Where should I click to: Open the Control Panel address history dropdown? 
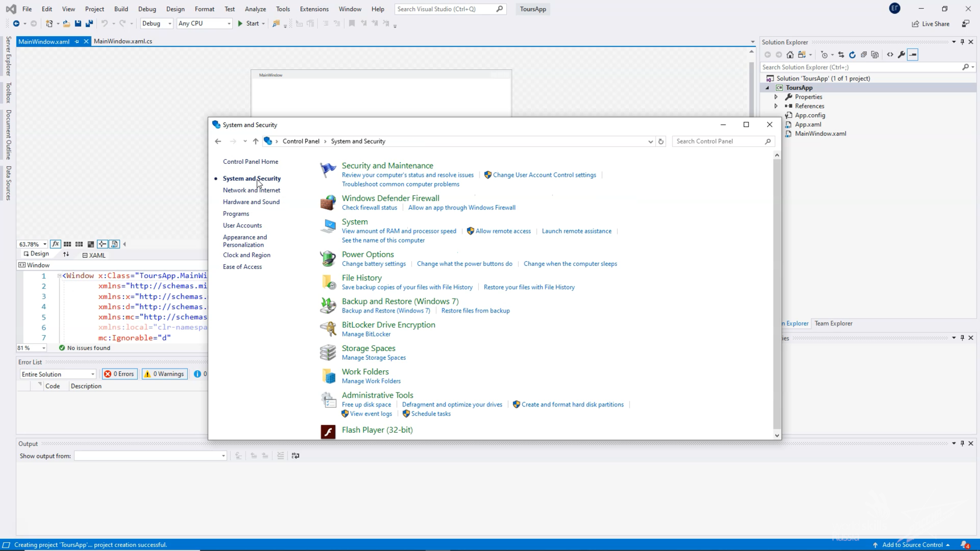coord(650,141)
